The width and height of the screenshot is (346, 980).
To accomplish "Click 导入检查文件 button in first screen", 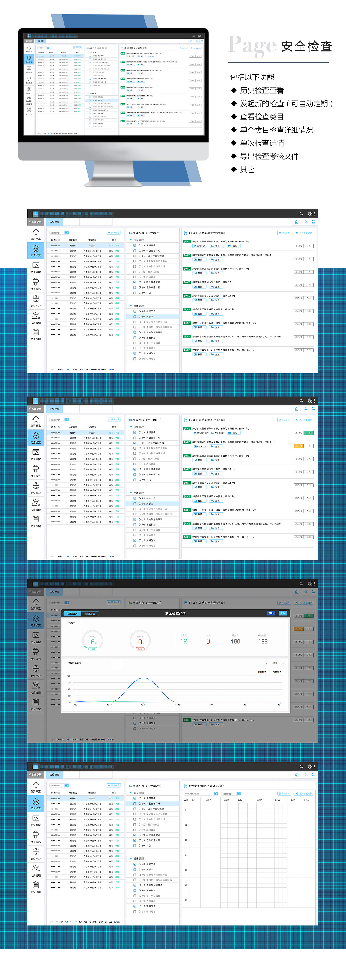I will click(304, 233).
